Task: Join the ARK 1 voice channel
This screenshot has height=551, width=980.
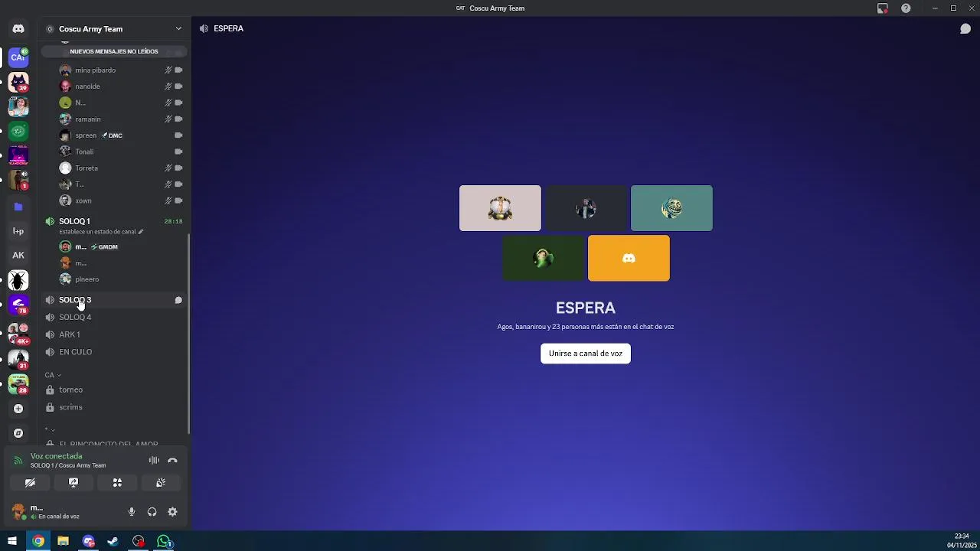Action: [x=113, y=334]
